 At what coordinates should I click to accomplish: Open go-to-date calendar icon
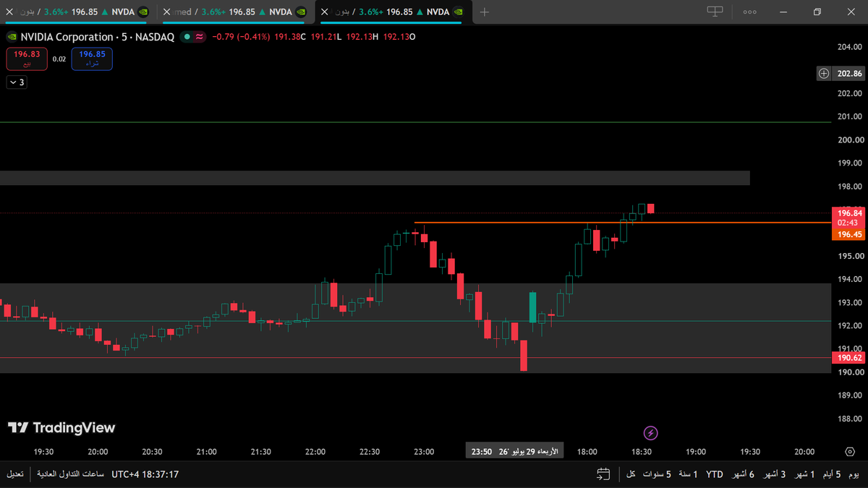click(603, 474)
